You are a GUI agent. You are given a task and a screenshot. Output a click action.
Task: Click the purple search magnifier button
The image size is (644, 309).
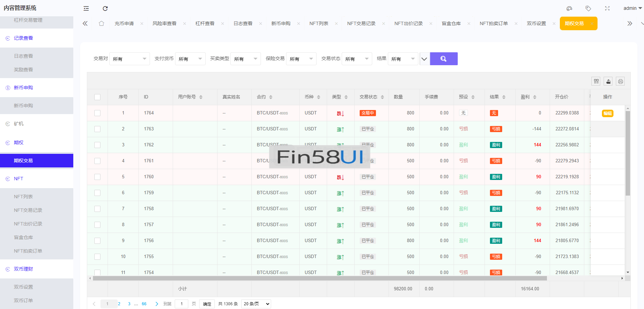coord(443,59)
